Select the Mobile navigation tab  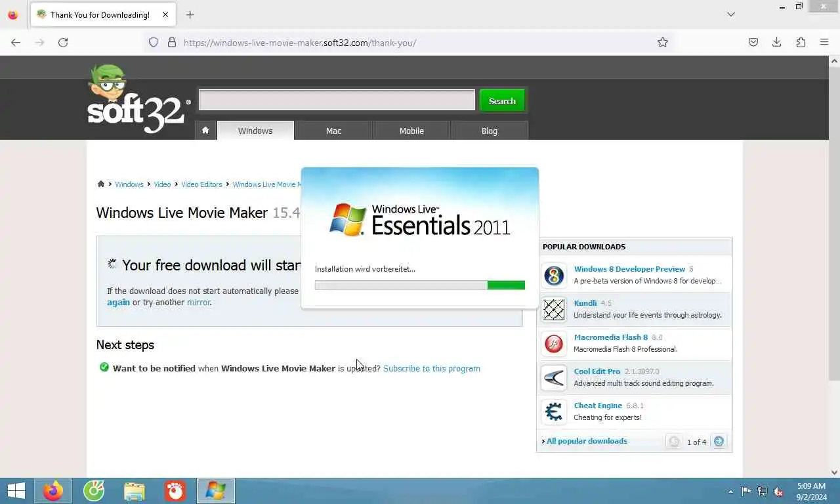tap(411, 131)
